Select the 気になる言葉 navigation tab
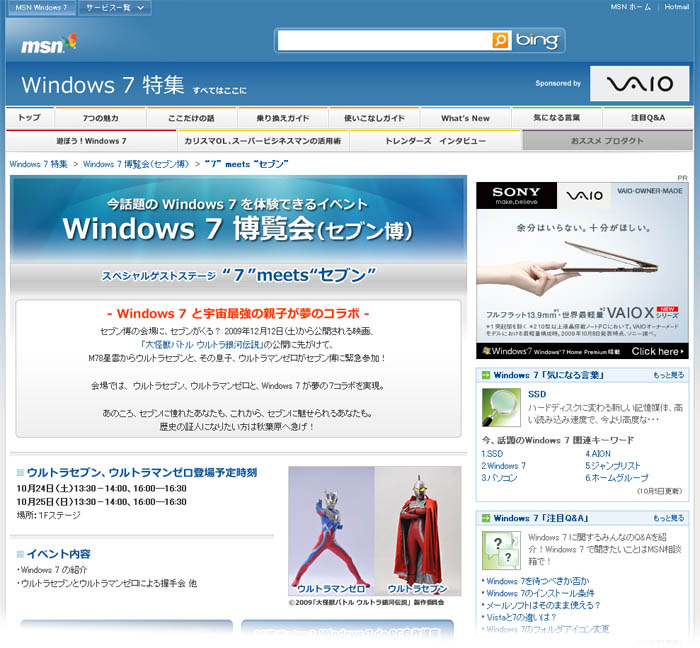 (557, 118)
